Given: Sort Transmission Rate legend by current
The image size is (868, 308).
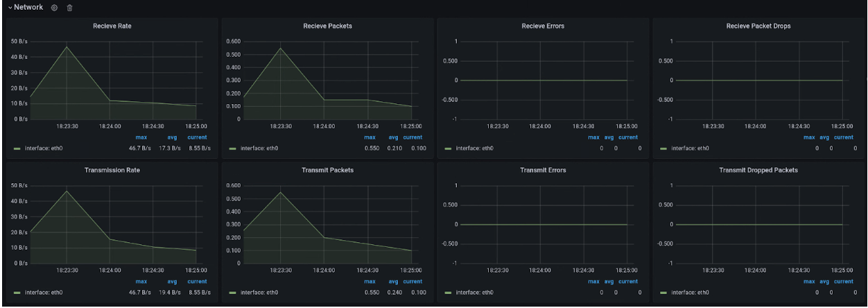Looking at the screenshot, I should pos(197,282).
